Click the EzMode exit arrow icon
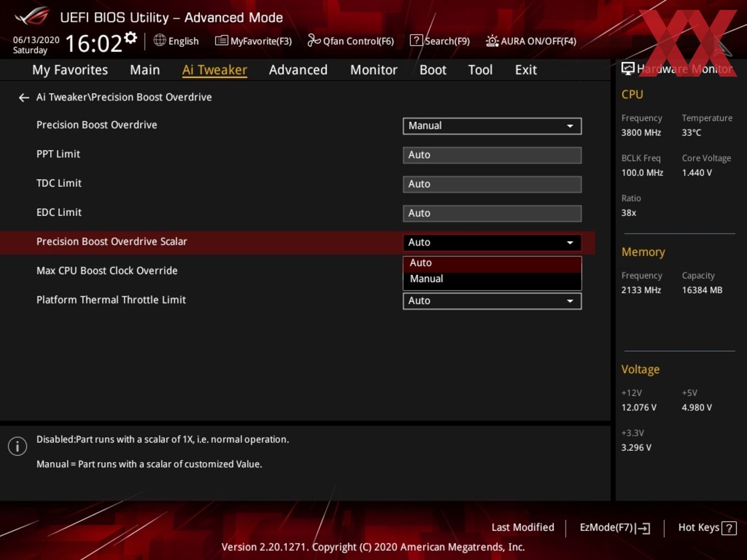This screenshot has width=747, height=560. (x=643, y=528)
